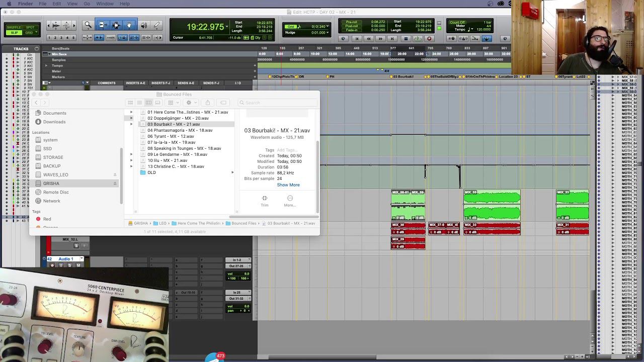Toggle Fade-in in transport
This screenshot has height=362, width=644.
click(352, 30)
